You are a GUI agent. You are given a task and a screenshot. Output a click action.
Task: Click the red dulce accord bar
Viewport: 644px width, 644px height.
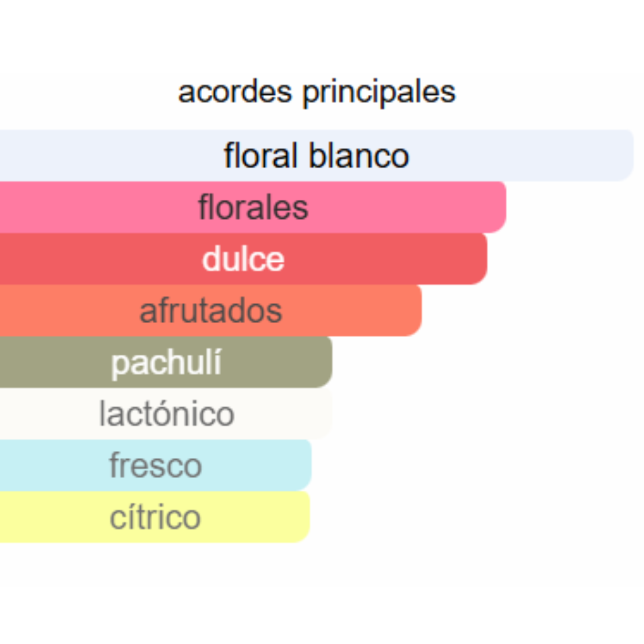point(243,259)
